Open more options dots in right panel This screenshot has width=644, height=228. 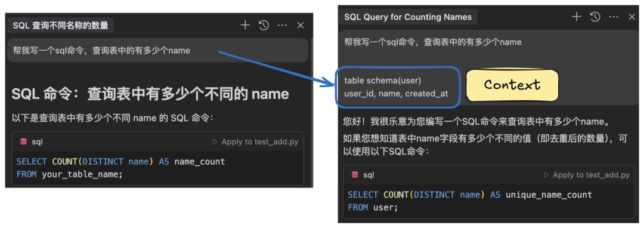(614, 17)
